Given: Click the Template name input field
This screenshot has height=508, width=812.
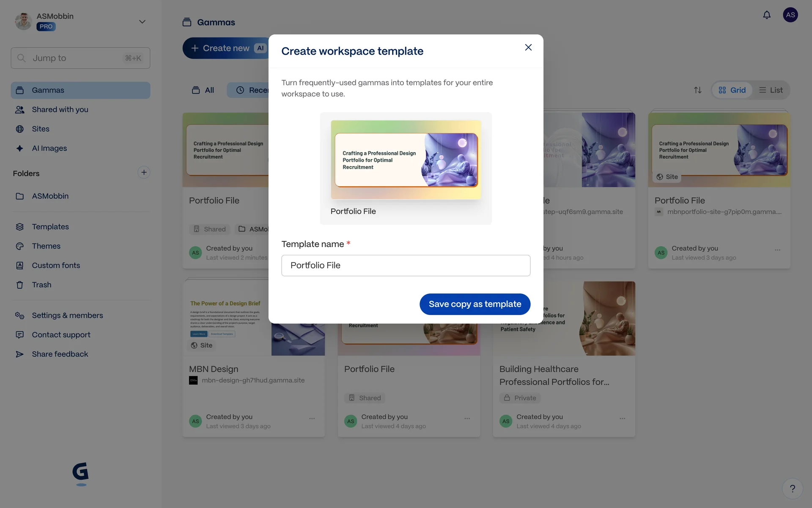Looking at the screenshot, I should [x=406, y=265].
